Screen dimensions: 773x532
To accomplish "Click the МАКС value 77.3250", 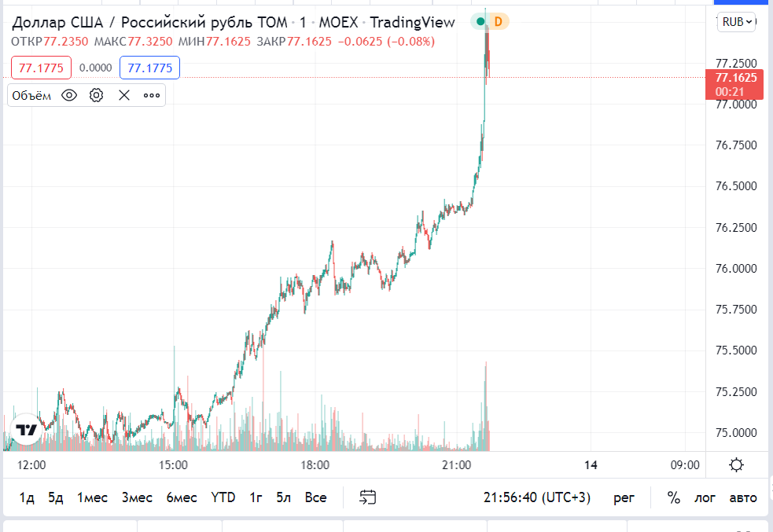I will (x=150, y=42).
